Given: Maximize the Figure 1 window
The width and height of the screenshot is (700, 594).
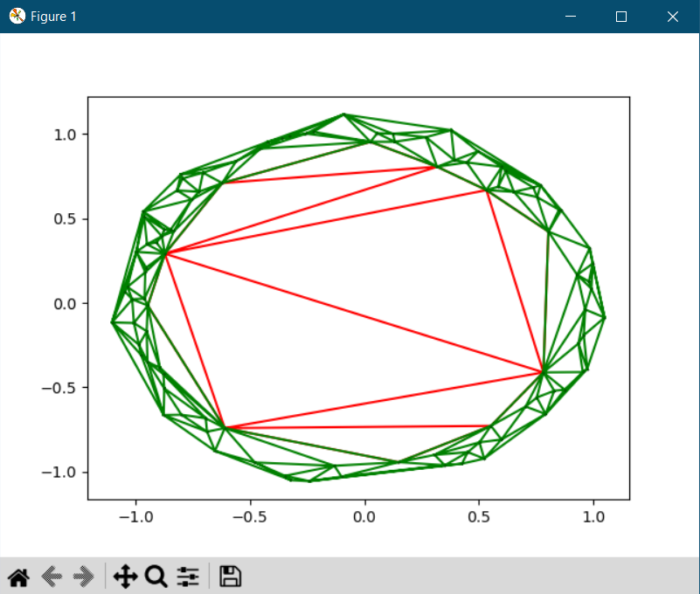Looking at the screenshot, I should 621,17.
